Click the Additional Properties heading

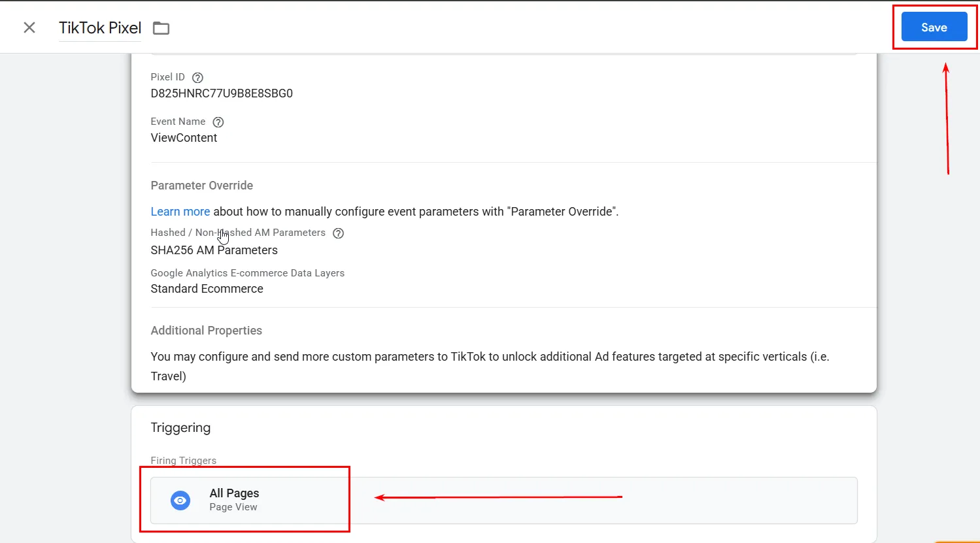tap(206, 331)
